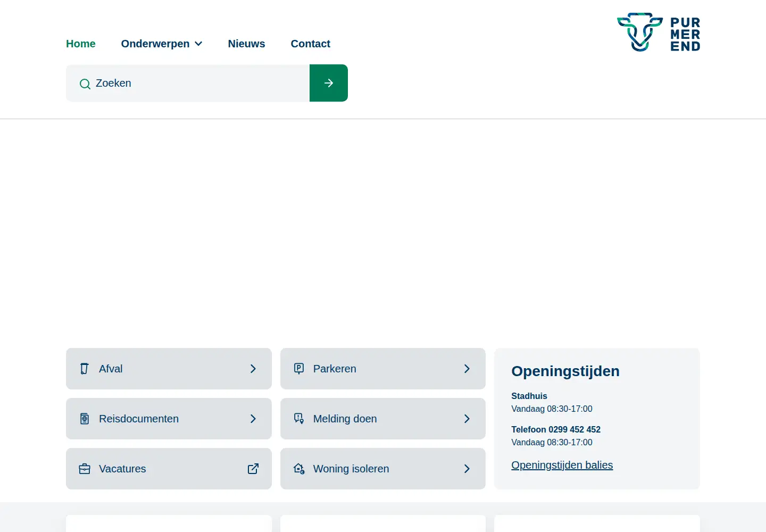This screenshot has height=532, width=766.
Task: Click the chevron arrow on Parkeren tile
Action: 467,369
